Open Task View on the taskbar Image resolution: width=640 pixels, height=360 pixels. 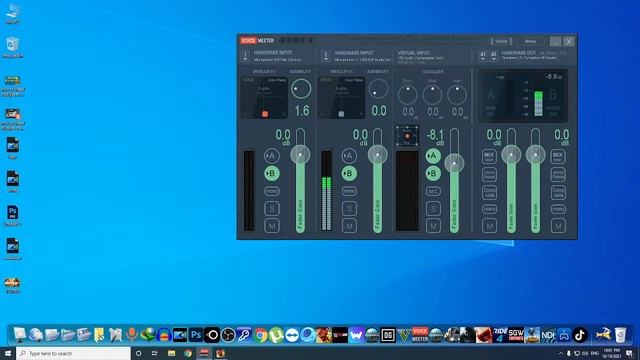point(155,353)
